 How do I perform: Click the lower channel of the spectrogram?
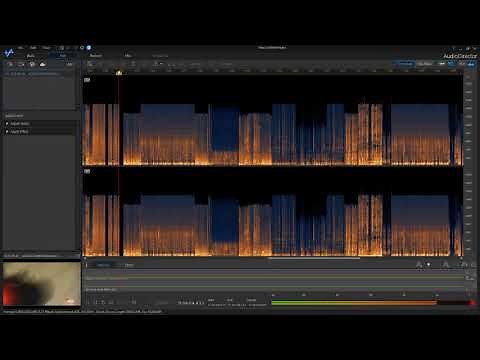click(x=272, y=212)
